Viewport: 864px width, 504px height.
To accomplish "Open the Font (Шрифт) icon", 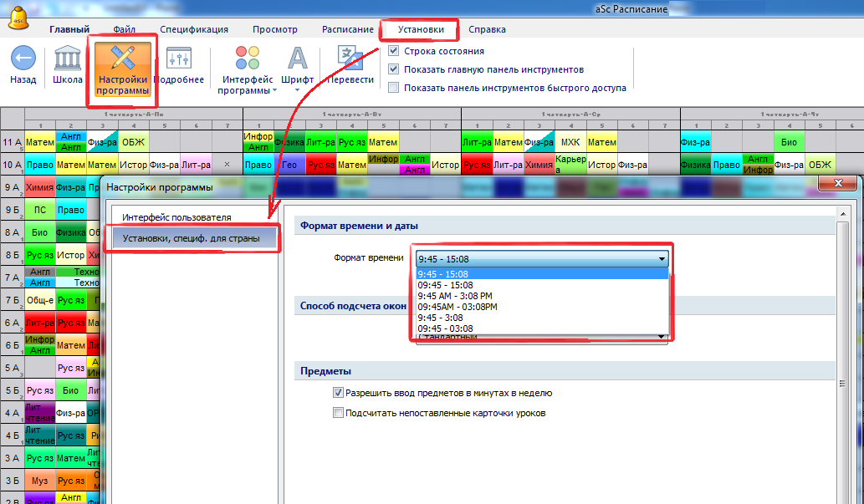I will pyautogui.click(x=297, y=59).
